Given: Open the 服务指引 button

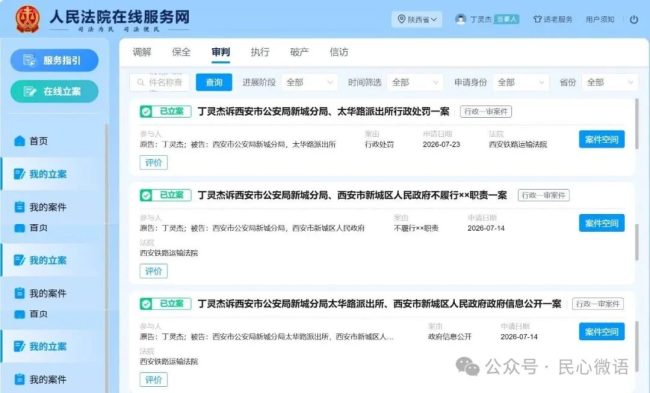Looking at the screenshot, I should (54, 60).
